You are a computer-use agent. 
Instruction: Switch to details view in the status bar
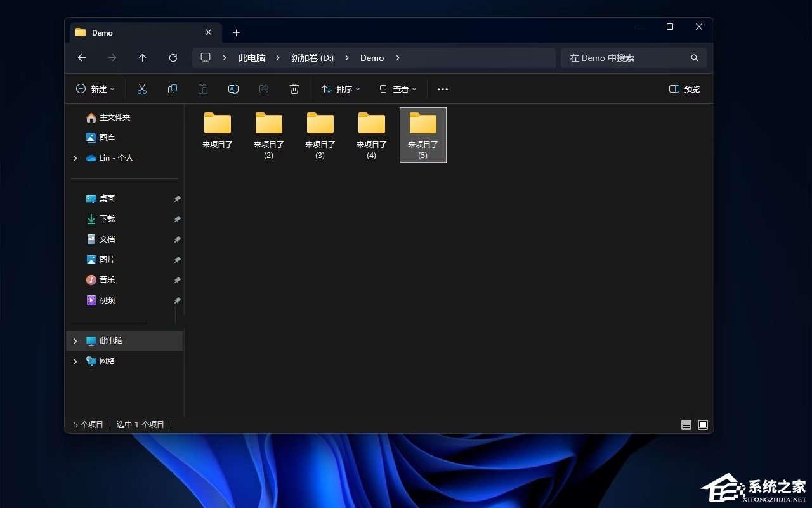[x=686, y=425]
